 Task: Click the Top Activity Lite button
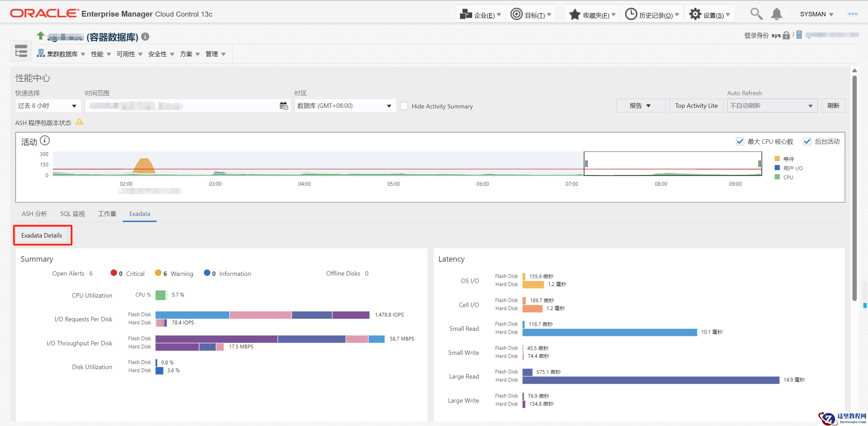[696, 106]
